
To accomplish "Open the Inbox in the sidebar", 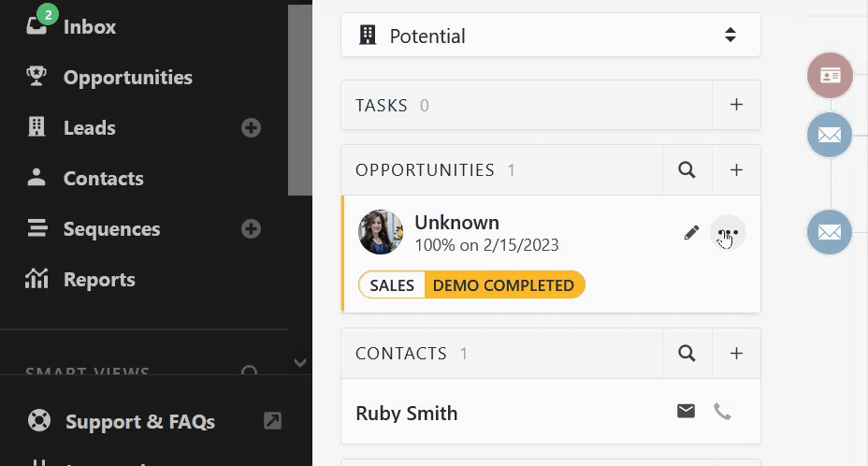I will pyautogui.click(x=89, y=27).
